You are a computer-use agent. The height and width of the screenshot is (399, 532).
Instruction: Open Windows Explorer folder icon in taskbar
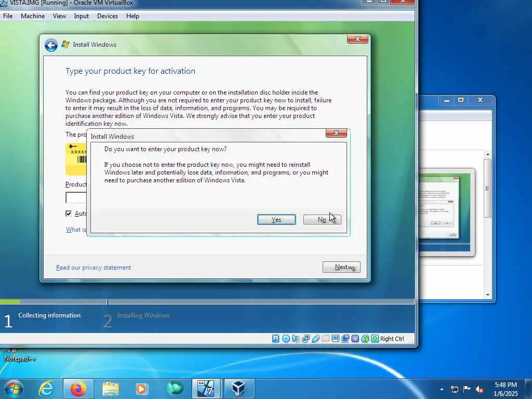tap(111, 389)
